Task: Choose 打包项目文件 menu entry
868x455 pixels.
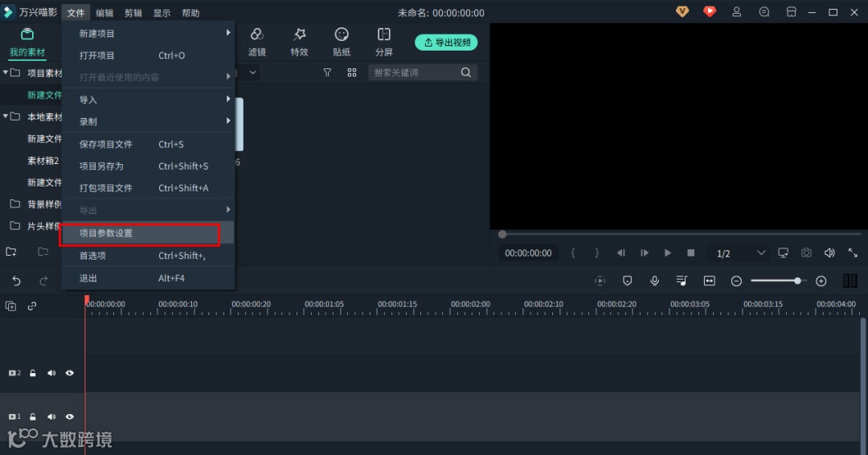Action: [x=149, y=187]
